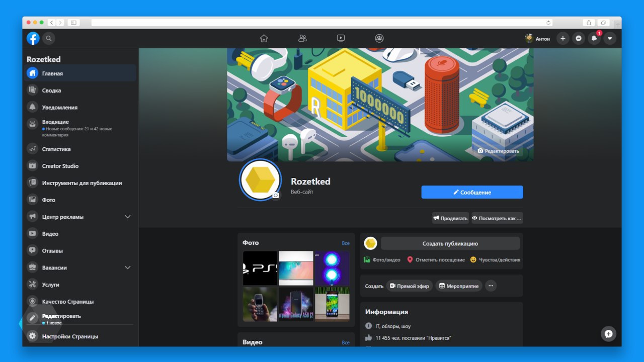Open the PS5 logo photo thumbnail
This screenshot has height=362, width=644.
(x=260, y=268)
